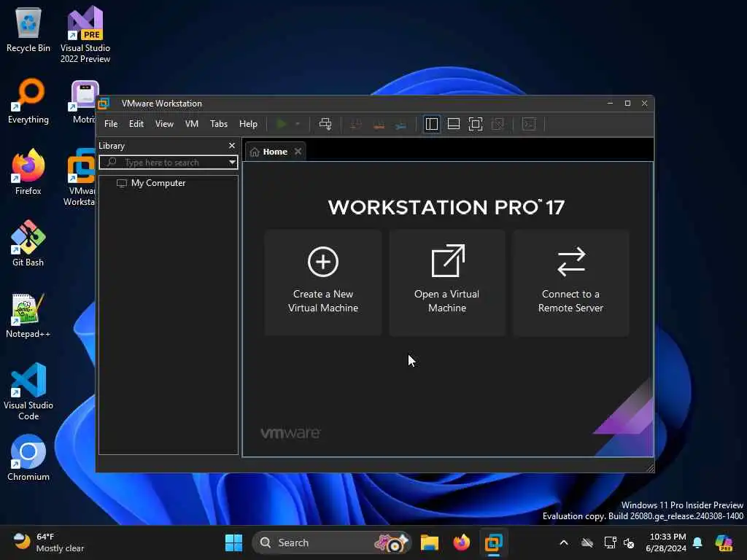
Task: Click the muted volume tray icon
Action: pos(629,542)
